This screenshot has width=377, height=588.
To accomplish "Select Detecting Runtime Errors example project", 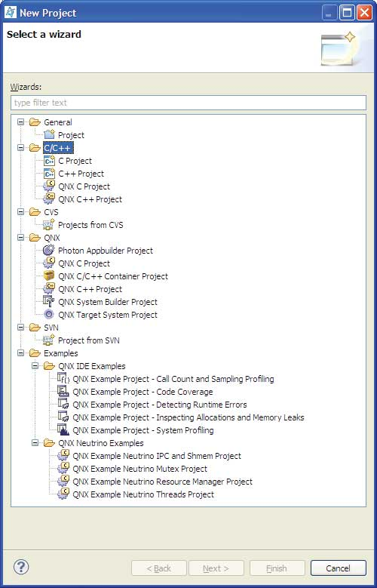I will point(160,405).
